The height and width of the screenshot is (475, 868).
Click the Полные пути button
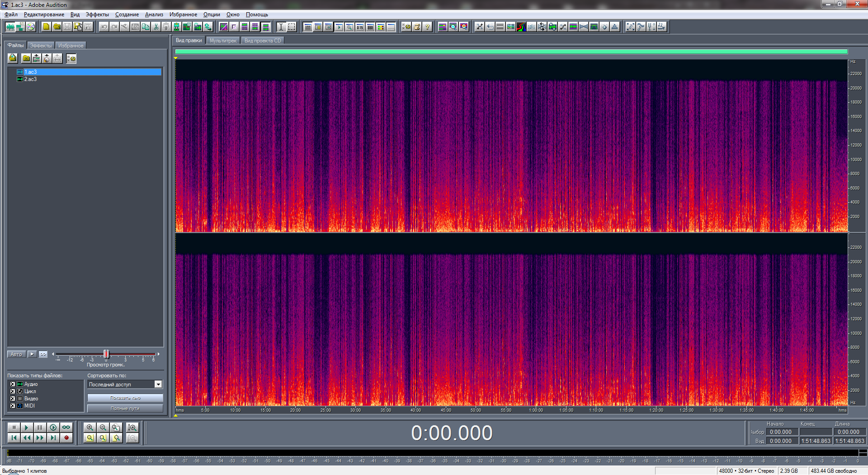[x=125, y=408]
